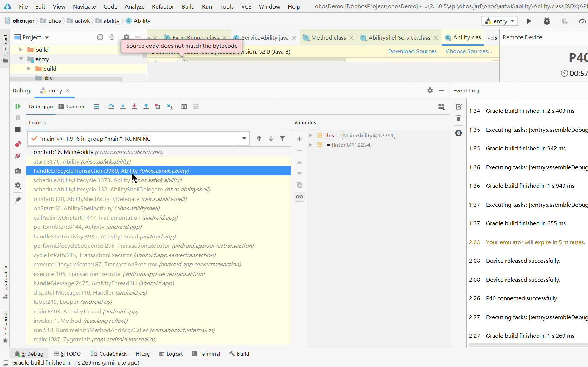This screenshot has height=367, width=588.
Task: Click the Download Sources link
Action: click(412, 51)
